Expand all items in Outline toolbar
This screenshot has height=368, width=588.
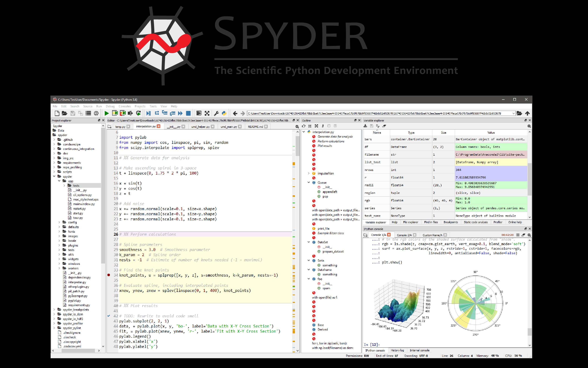click(316, 126)
